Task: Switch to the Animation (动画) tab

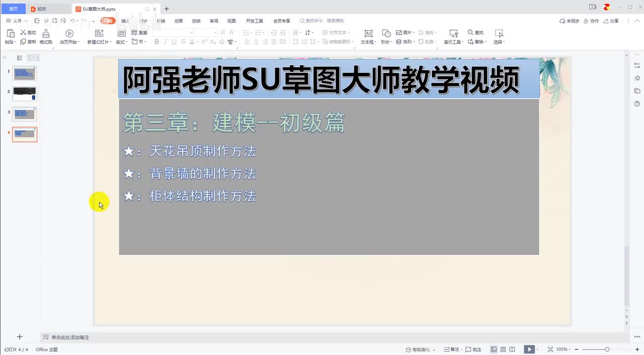Action: click(179, 21)
